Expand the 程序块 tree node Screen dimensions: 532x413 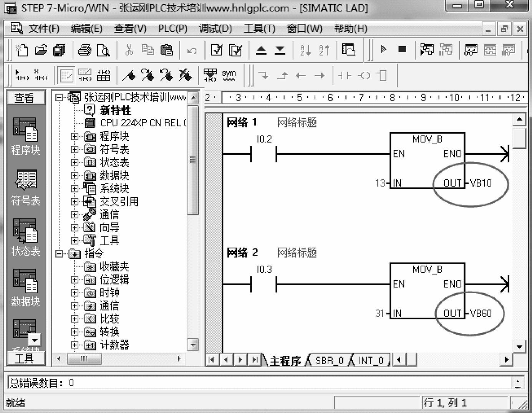click(x=75, y=136)
